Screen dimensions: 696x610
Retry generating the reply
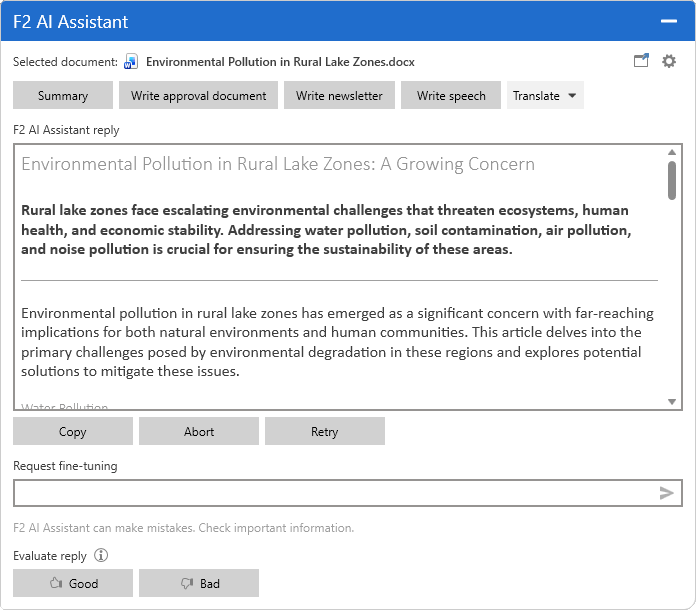pyautogui.click(x=325, y=431)
